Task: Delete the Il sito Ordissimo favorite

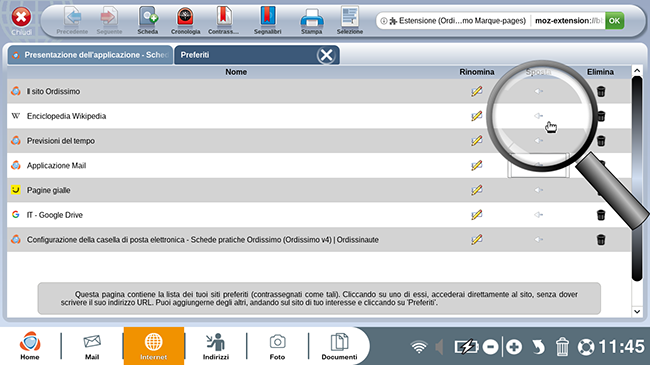Action: click(601, 91)
